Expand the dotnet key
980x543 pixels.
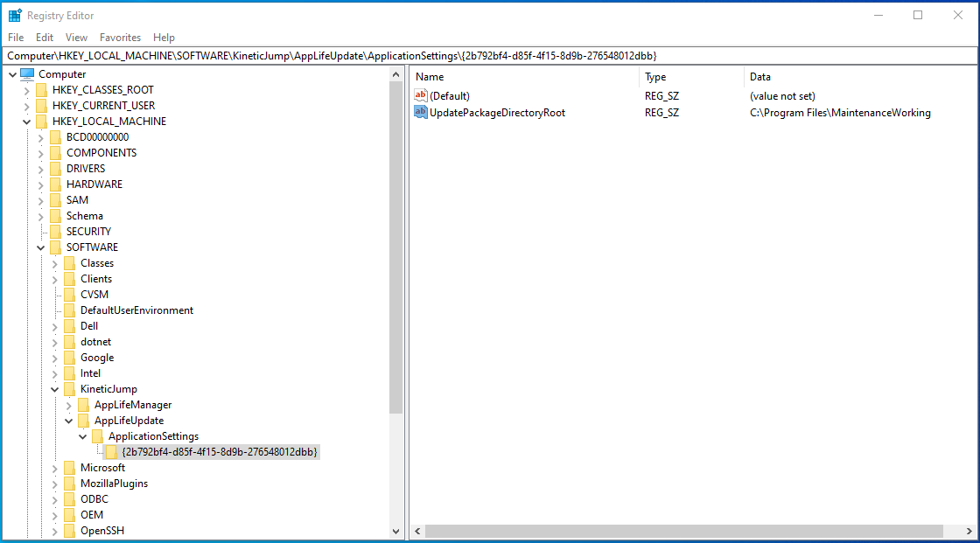54,343
